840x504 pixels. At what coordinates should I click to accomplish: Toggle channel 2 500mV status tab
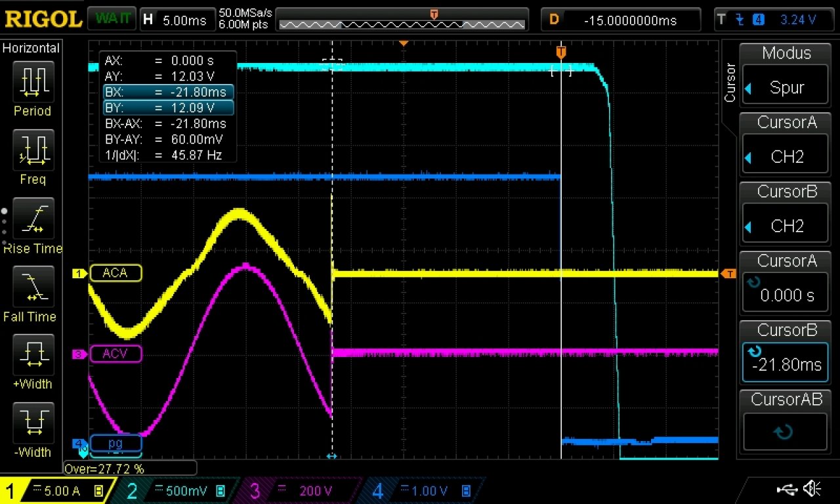177,490
